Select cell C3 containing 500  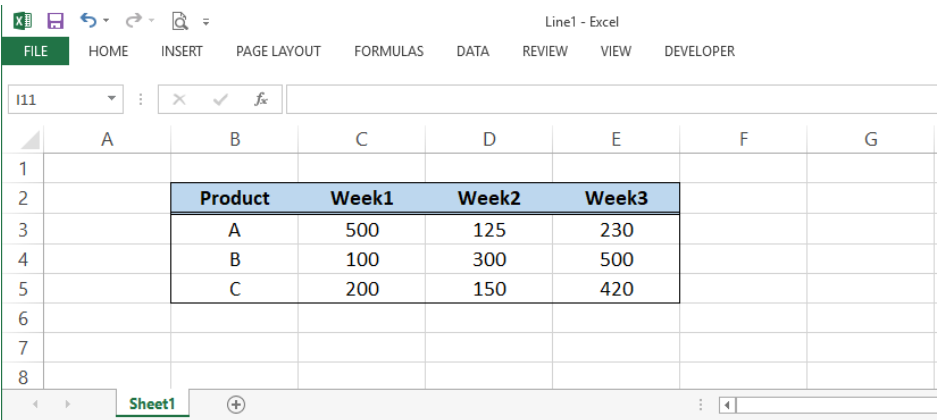point(362,229)
